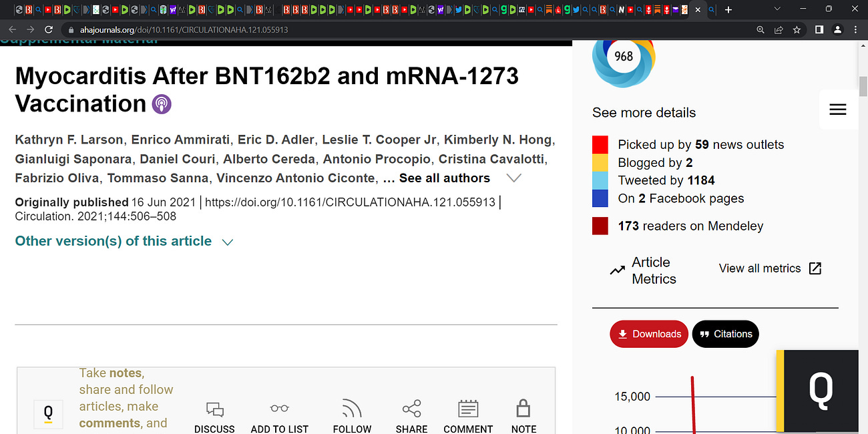The height and width of the screenshot is (434, 868).
Task: Open the Chrome profile avatar icon
Action: [837, 30]
